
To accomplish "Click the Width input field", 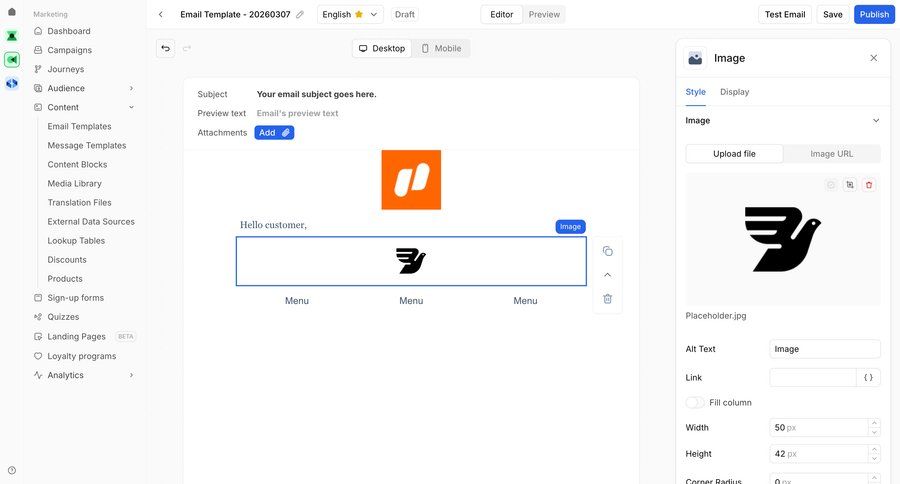I will [x=819, y=428].
